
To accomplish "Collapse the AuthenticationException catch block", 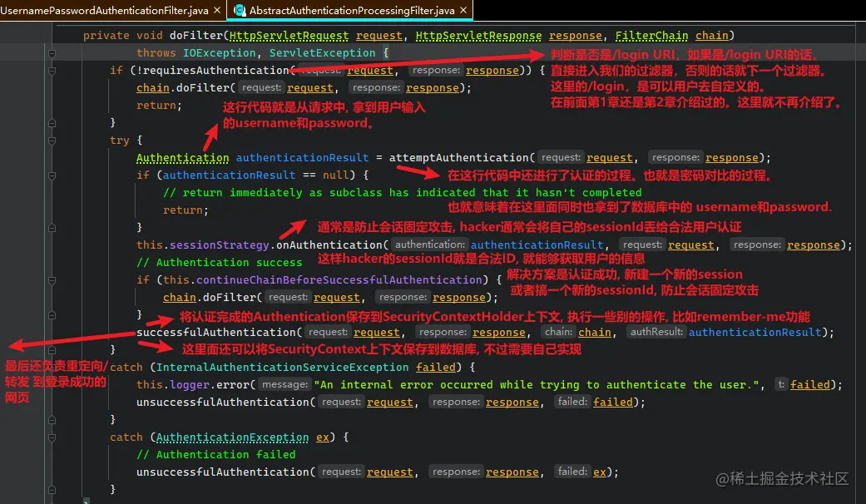I will click(x=52, y=437).
